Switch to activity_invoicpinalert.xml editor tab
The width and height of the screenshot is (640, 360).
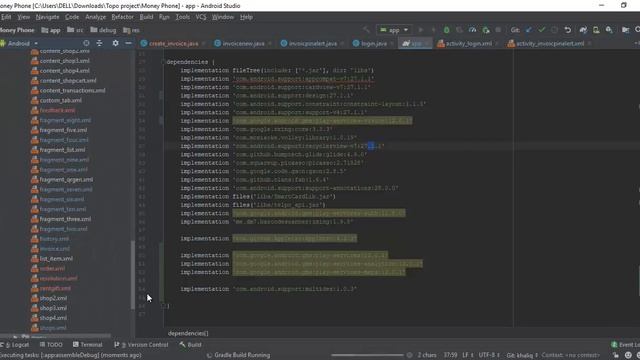click(550, 43)
